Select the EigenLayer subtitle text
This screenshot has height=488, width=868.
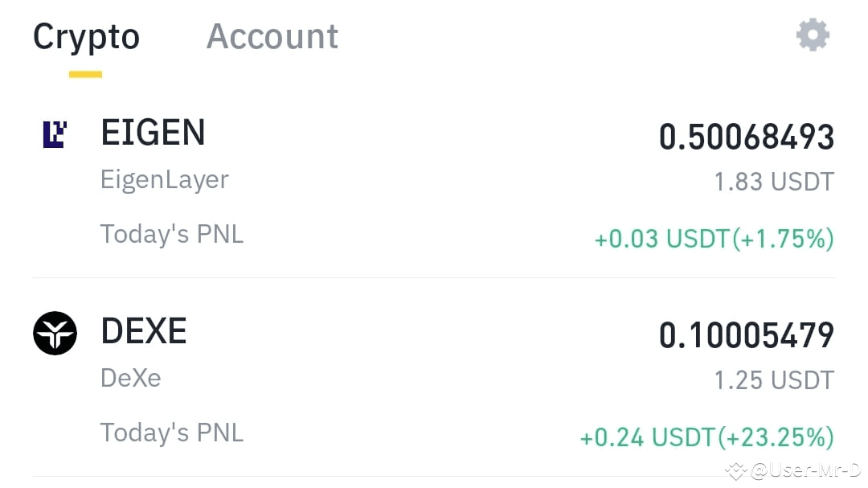(x=165, y=179)
